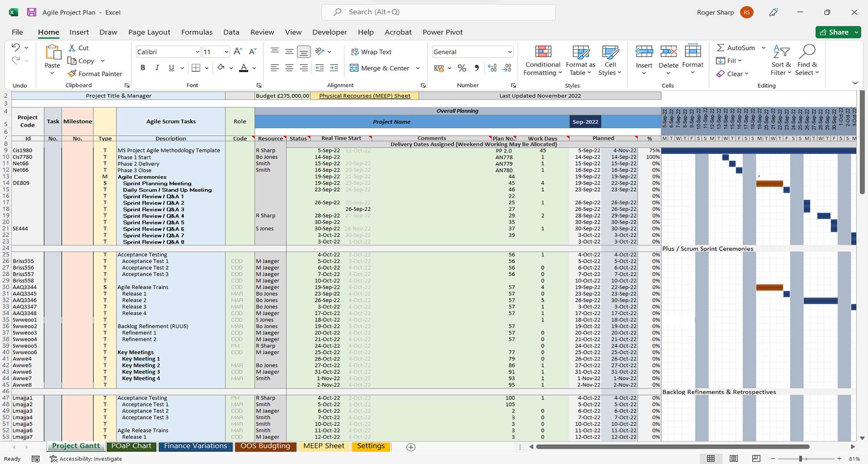Click the Save icon in title bar
The image size is (868, 464).
(x=32, y=12)
